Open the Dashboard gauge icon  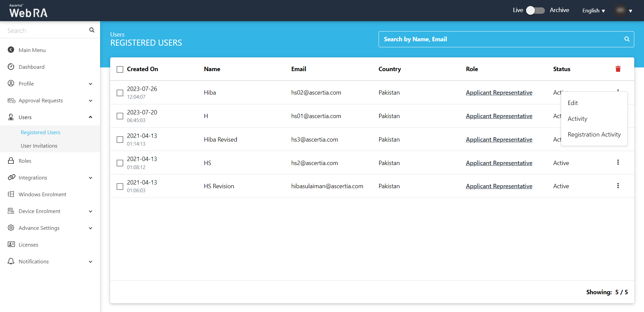point(11,67)
